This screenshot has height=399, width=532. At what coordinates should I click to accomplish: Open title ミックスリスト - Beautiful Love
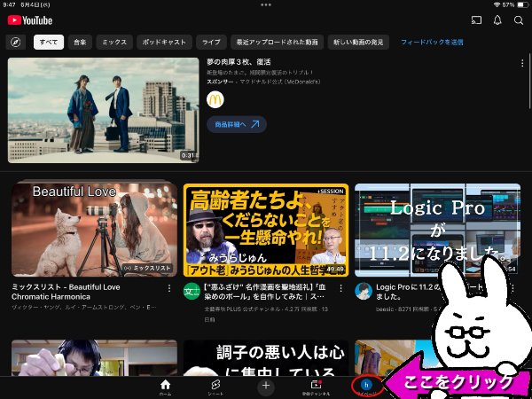[66, 292]
